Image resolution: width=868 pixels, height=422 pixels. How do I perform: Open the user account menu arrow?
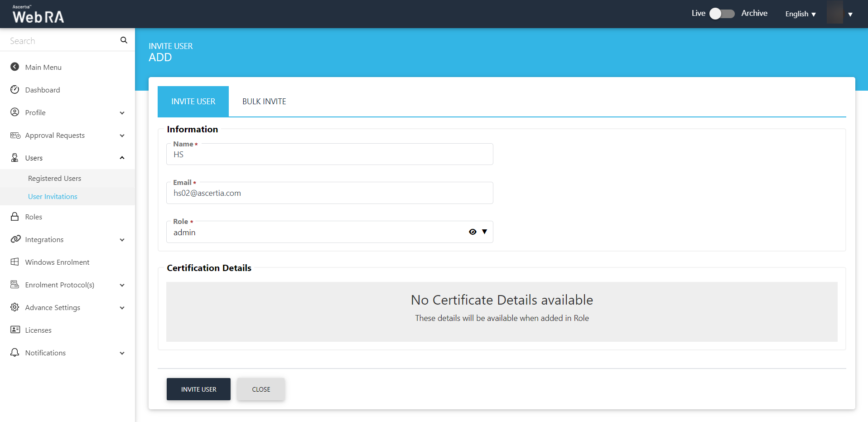pyautogui.click(x=850, y=15)
